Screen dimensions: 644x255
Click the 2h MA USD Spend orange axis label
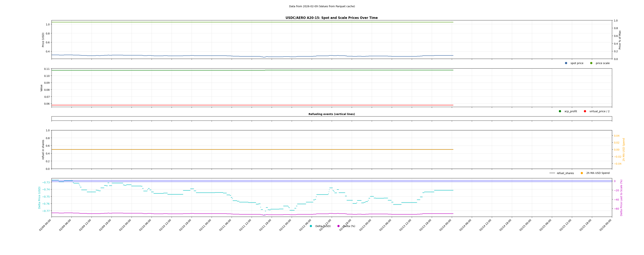point(623,149)
